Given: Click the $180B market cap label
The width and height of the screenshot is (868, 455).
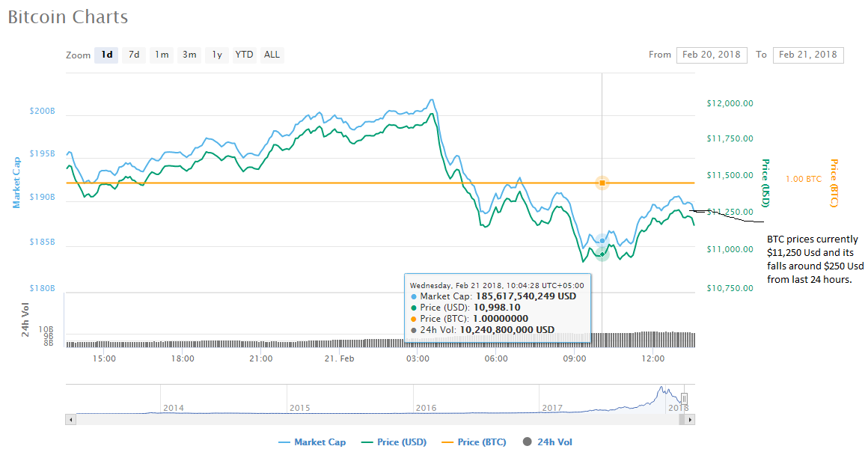Looking at the screenshot, I should pyautogui.click(x=42, y=288).
